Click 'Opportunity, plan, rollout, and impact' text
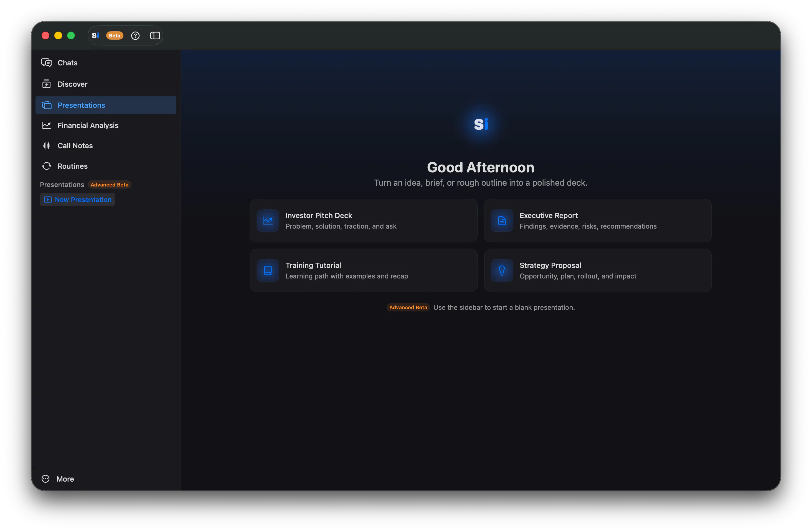 578,276
